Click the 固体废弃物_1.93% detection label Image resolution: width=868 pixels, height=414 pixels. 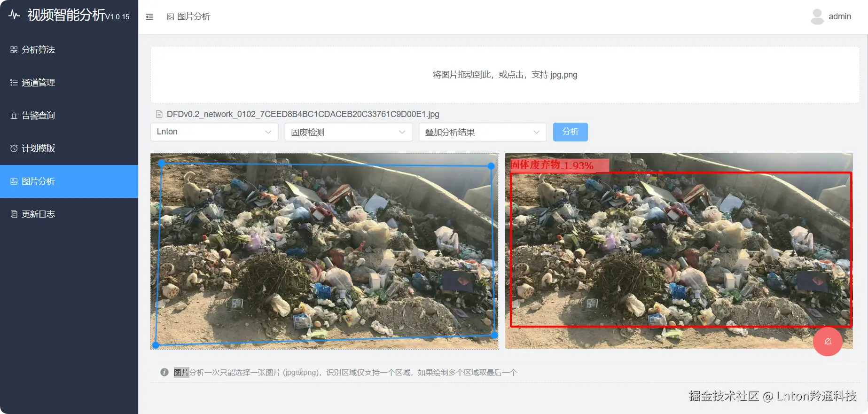pos(560,165)
